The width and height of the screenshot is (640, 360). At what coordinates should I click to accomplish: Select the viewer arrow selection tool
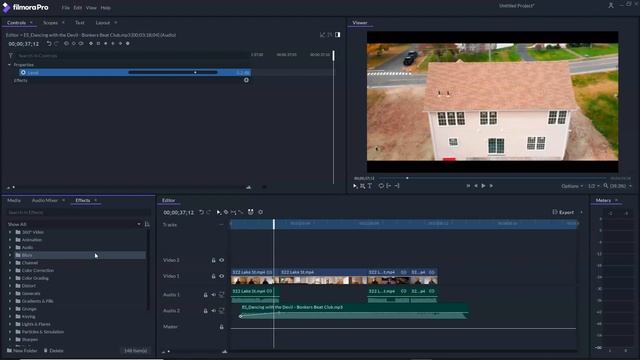355,186
